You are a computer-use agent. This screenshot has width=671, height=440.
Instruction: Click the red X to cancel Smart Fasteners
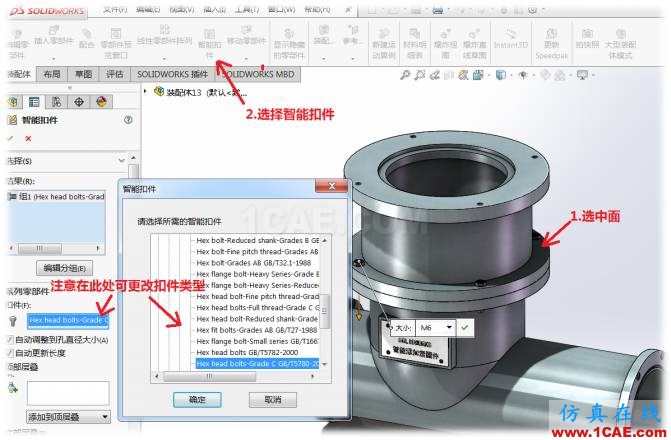pos(28,138)
